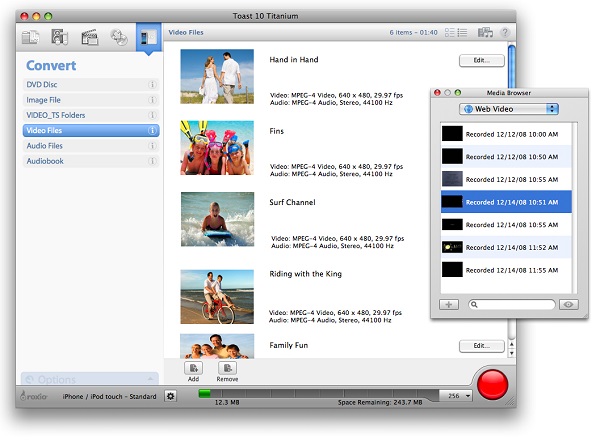
Task: Select the Video project clapperboard icon
Action: tap(90, 38)
